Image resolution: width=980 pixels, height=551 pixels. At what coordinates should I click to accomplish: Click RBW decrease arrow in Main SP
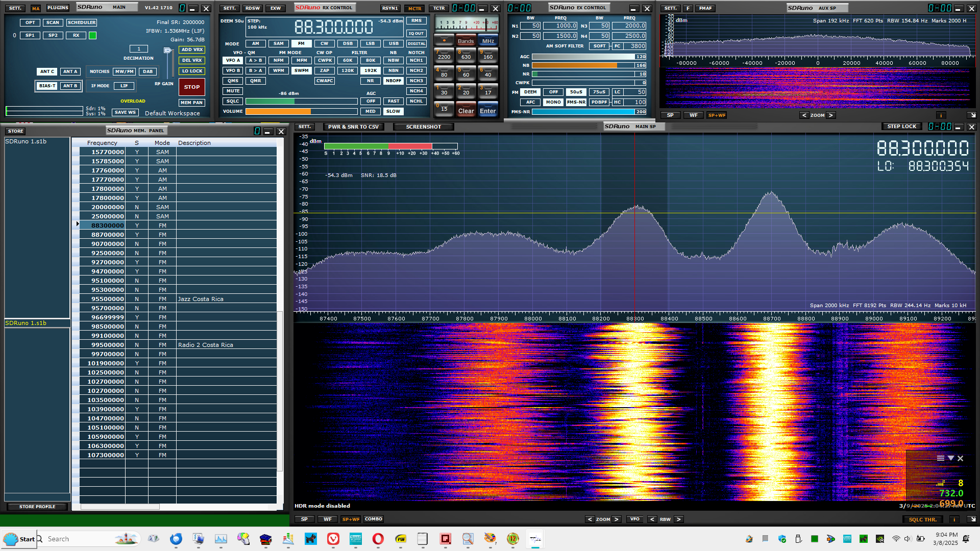(x=652, y=519)
